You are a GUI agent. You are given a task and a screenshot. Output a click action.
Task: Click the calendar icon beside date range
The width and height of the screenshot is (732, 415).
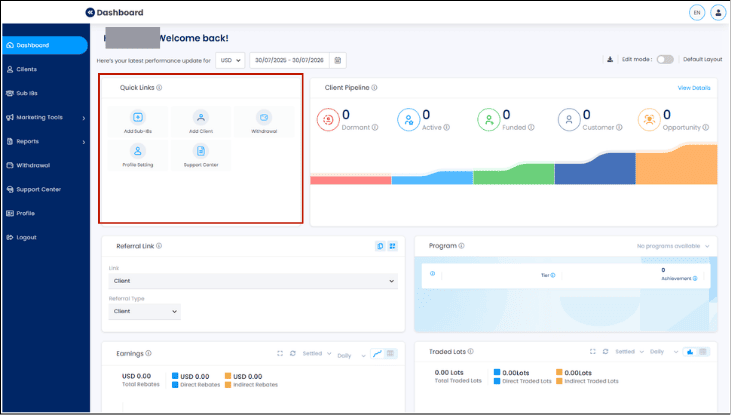coord(338,60)
